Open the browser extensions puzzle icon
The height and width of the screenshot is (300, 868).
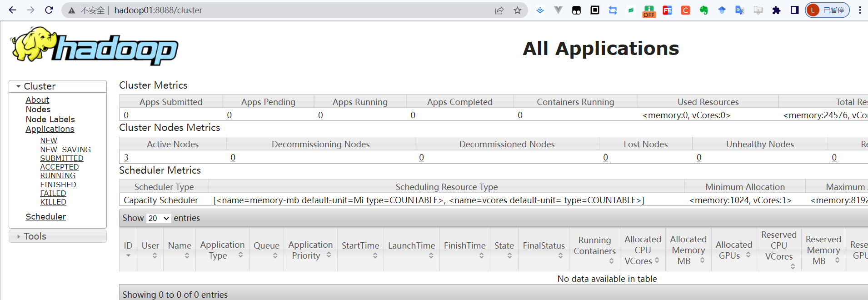(x=776, y=10)
